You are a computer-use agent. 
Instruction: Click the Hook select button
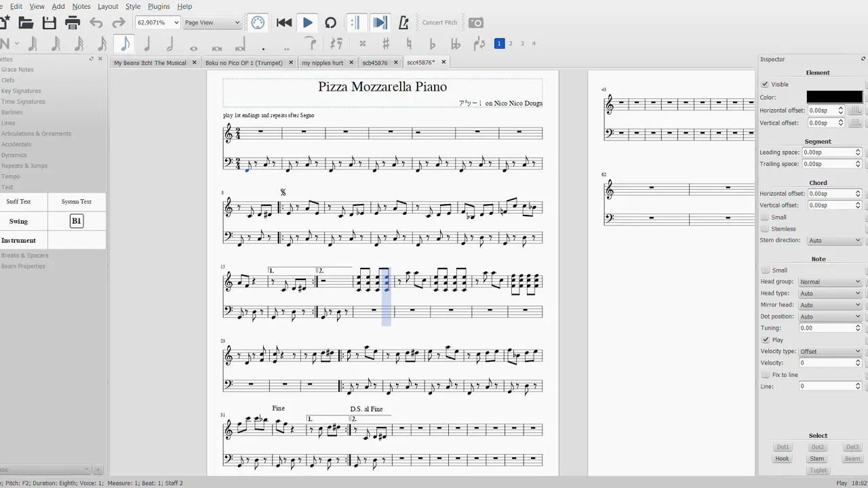click(x=783, y=459)
